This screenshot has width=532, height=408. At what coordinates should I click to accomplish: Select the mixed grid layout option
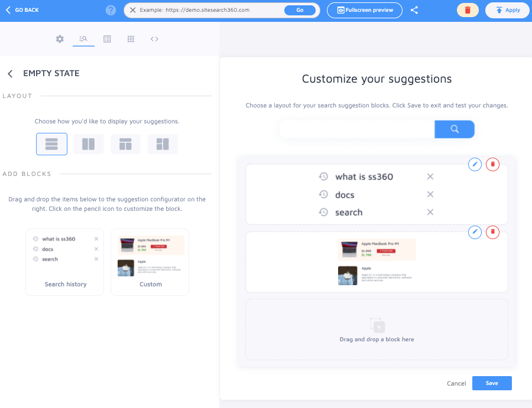click(163, 143)
